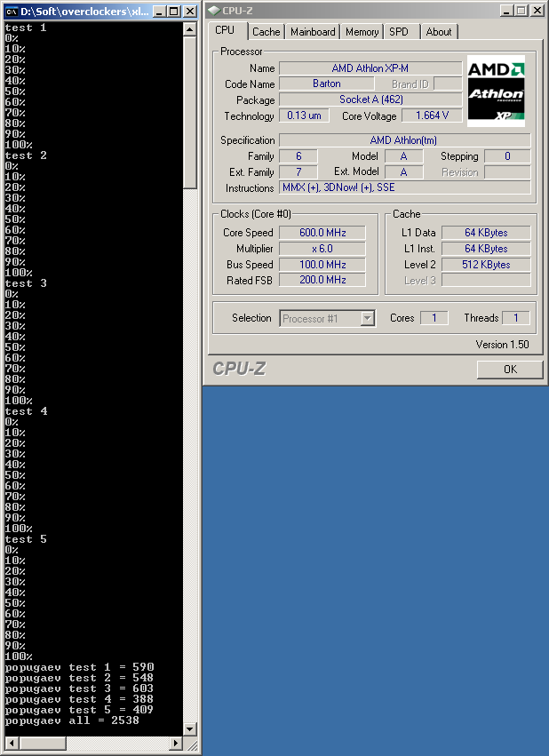The width and height of the screenshot is (549, 756).
Task: Click the Multiplier value x 6.0
Action: [x=322, y=249]
